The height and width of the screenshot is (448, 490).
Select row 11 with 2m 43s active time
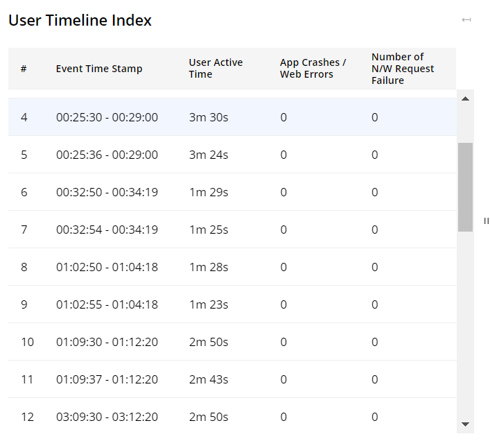point(209,379)
